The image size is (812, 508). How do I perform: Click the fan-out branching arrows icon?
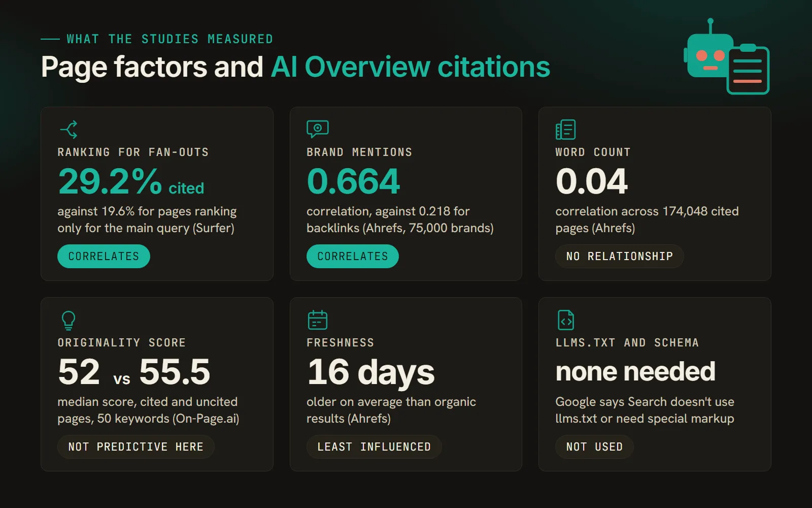(69, 130)
